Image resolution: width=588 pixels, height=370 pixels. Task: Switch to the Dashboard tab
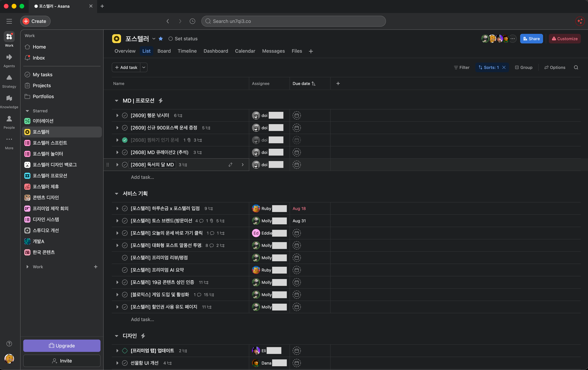click(216, 51)
